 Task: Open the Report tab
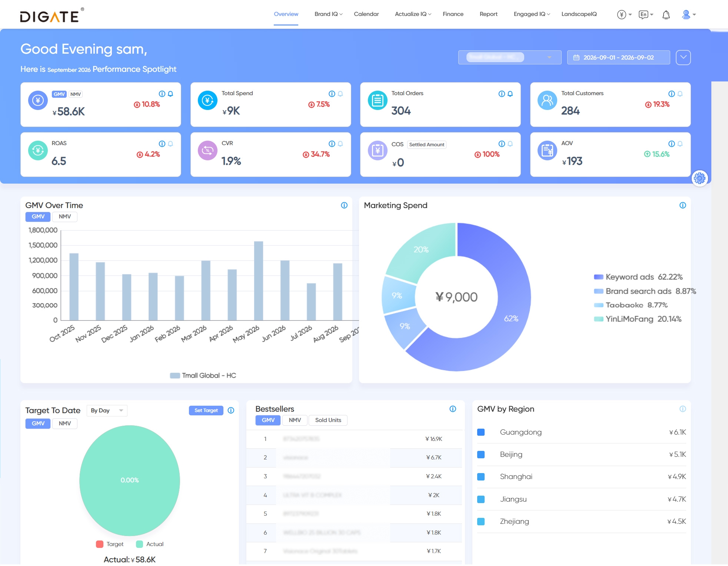[x=488, y=14]
